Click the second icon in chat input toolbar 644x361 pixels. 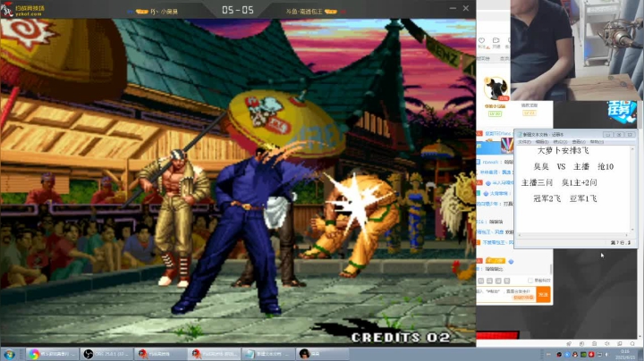click(x=489, y=281)
